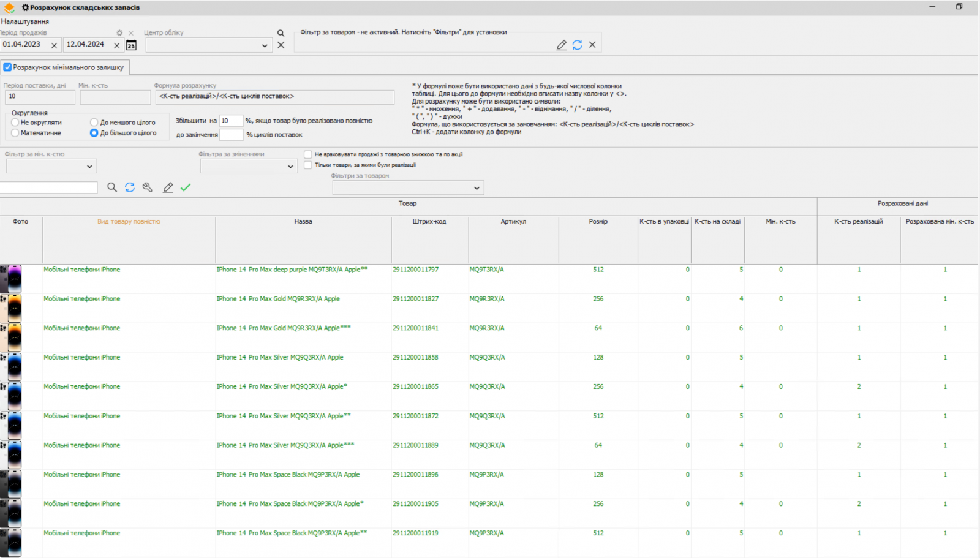Screen dimensions: 980x558
Task: Select the 'До меншого цілого' radio button
Action: pos(94,123)
